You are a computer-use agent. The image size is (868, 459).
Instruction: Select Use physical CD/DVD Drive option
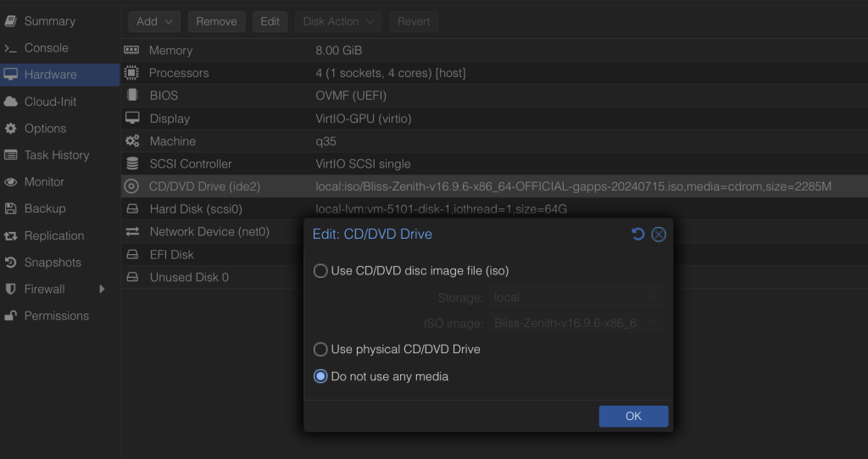coord(320,349)
